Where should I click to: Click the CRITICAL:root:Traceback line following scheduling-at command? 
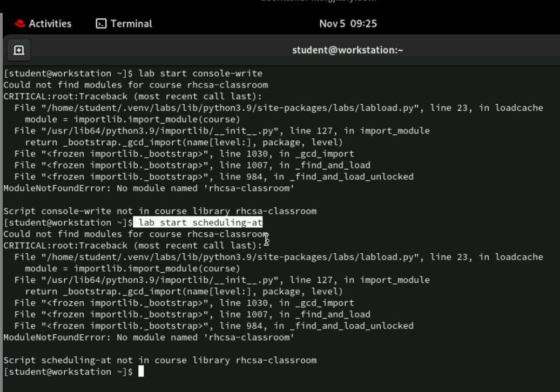click(133, 245)
